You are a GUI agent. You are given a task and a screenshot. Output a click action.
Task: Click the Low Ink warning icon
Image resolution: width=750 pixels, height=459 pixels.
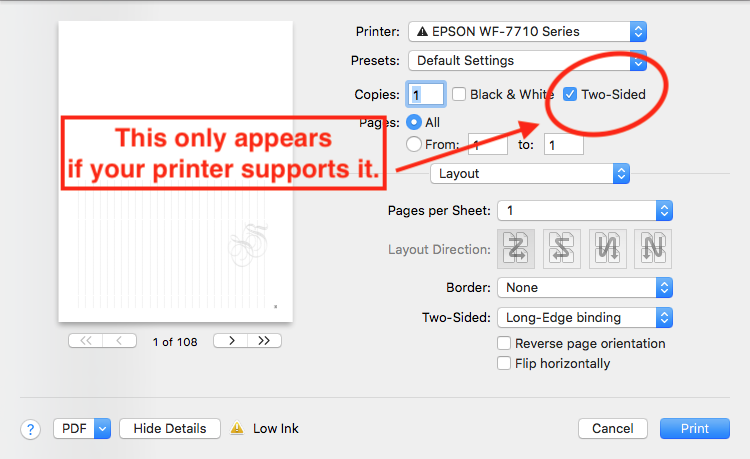(237, 428)
